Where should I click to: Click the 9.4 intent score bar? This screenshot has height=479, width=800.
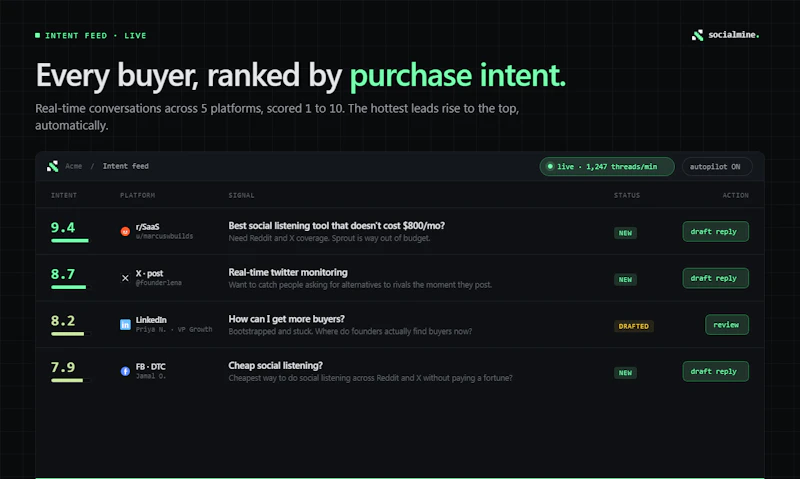71,240
